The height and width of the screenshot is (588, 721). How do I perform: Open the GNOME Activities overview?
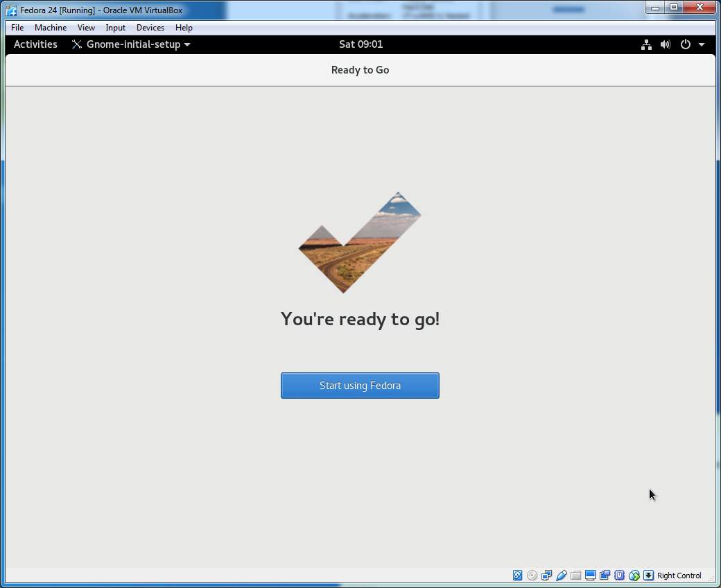tap(35, 44)
